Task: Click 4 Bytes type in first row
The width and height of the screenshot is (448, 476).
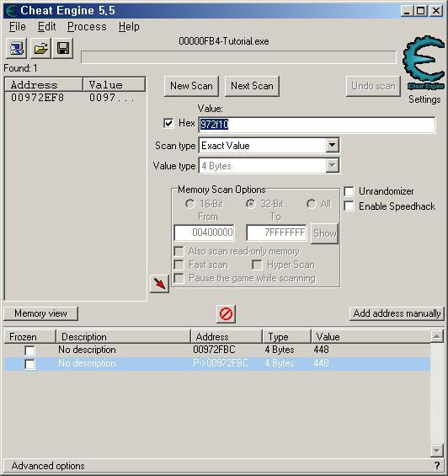Action: click(280, 350)
